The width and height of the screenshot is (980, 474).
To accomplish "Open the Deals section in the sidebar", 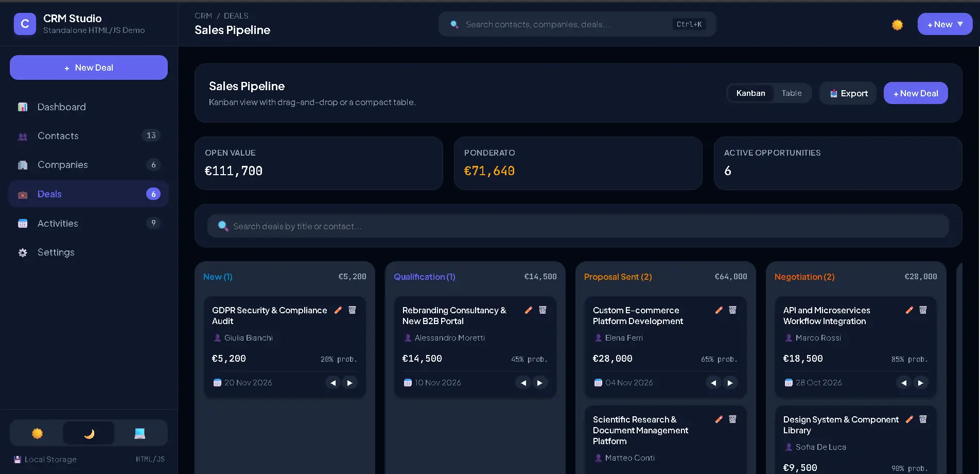I will [x=89, y=194].
